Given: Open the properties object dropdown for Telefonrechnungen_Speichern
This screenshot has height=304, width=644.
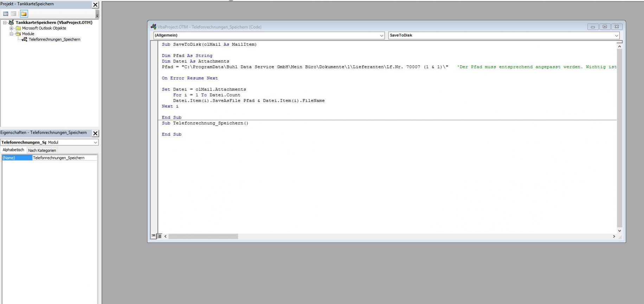Looking at the screenshot, I should (95, 142).
